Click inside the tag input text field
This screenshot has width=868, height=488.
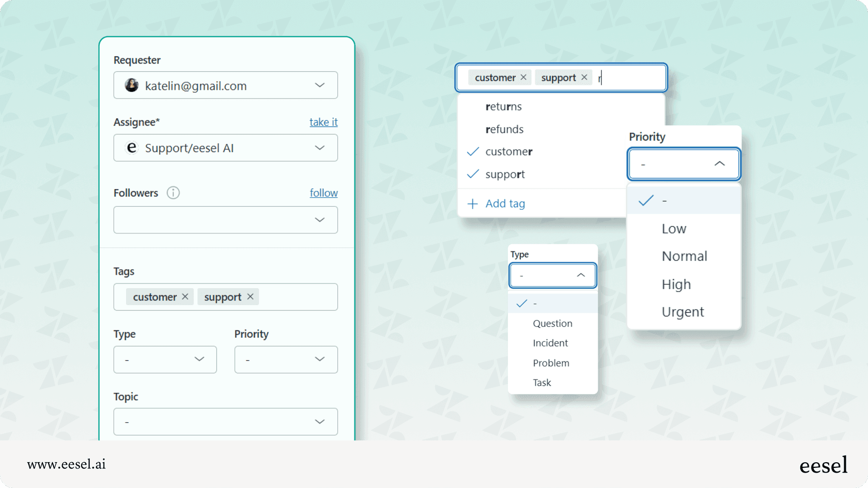[x=620, y=77]
